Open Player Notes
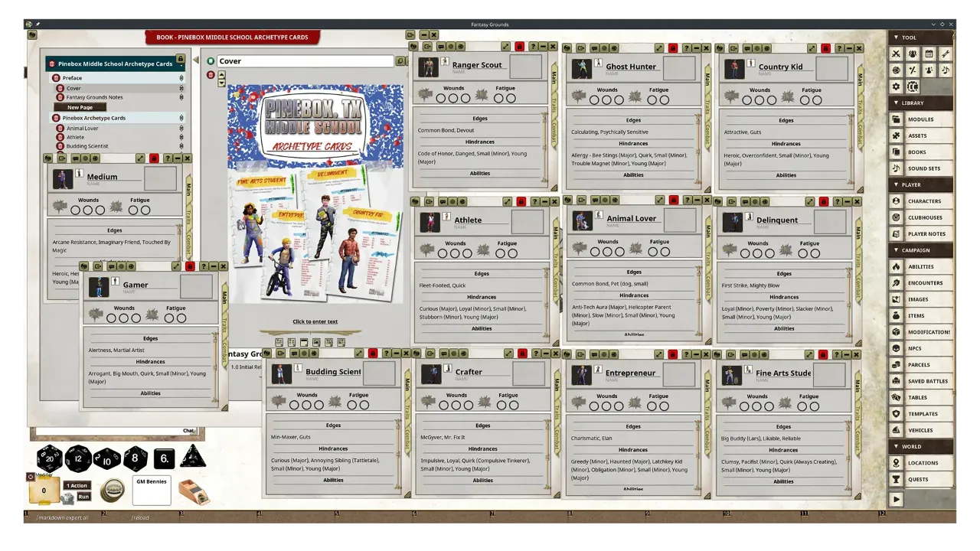 (x=922, y=233)
